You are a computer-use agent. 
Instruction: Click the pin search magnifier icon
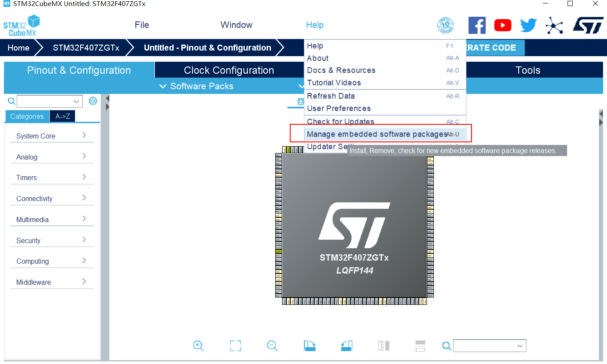tap(447, 346)
